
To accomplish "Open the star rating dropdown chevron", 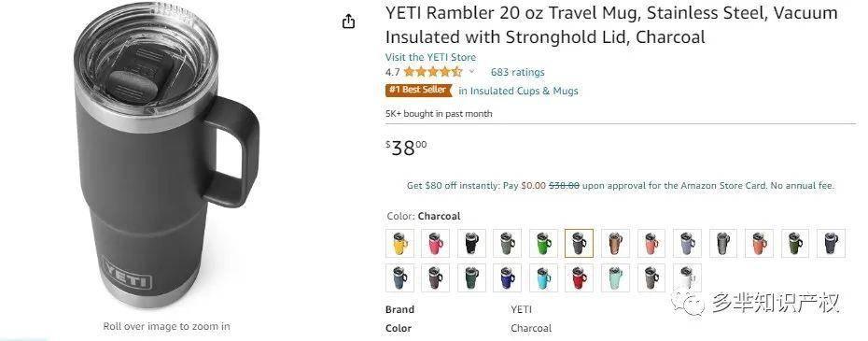I will tap(471, 72).
